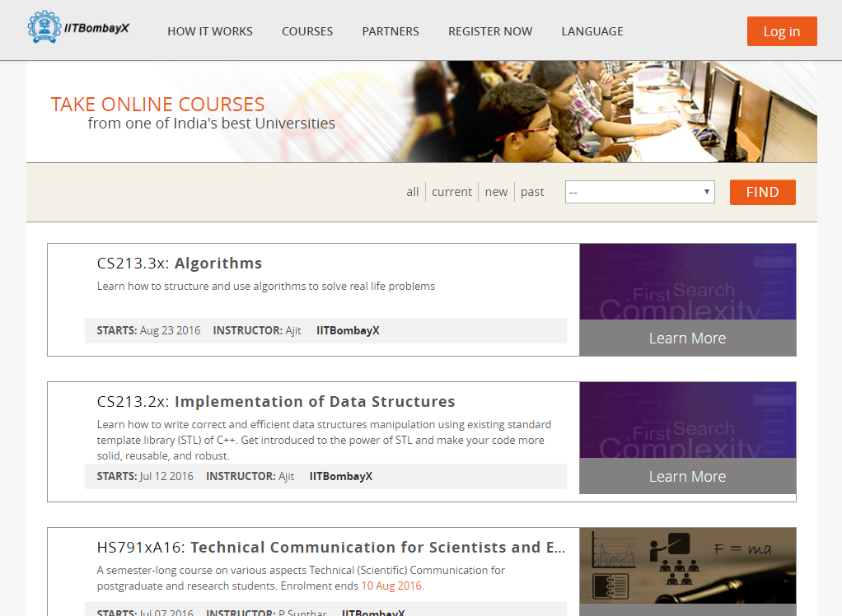842x616 pixels.
Task: Open CS213.2x Implementation of Data Structures title
Action: click(276, 402)
